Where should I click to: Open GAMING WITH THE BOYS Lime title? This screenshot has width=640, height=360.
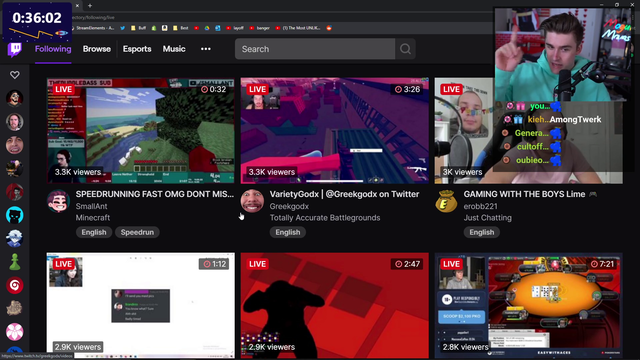pos(524,194)
